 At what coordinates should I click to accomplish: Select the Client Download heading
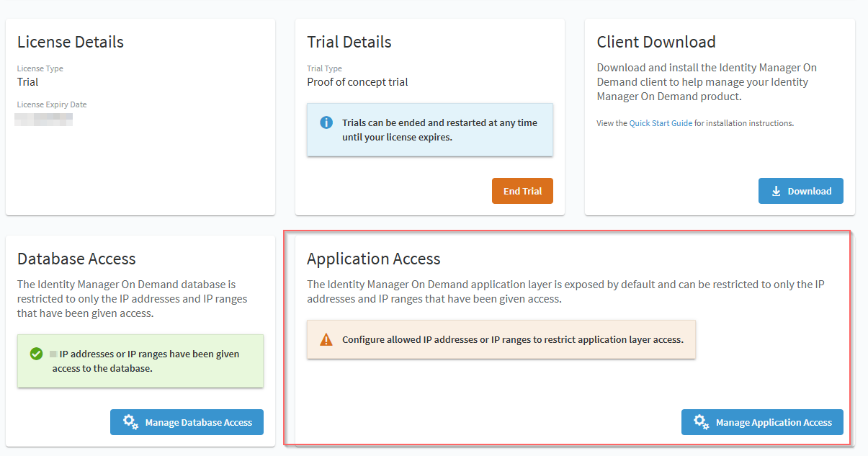[x=656, y=42]
